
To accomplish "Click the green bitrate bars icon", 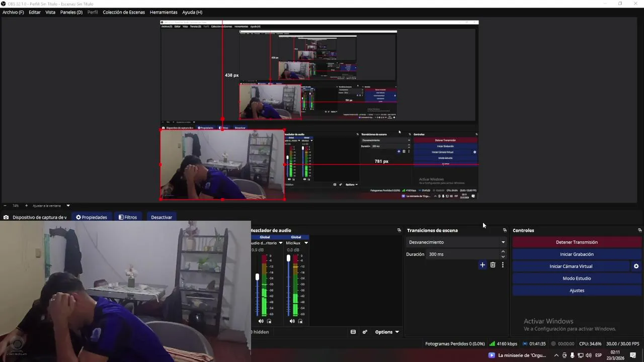I will [x=492, y=344].
